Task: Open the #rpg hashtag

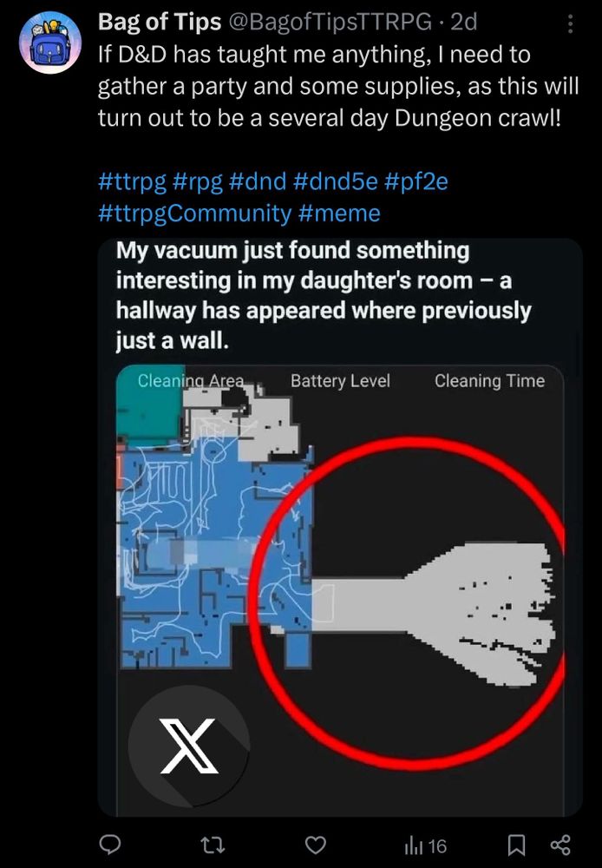Action: pyautogui.click(x=198, y=181)
